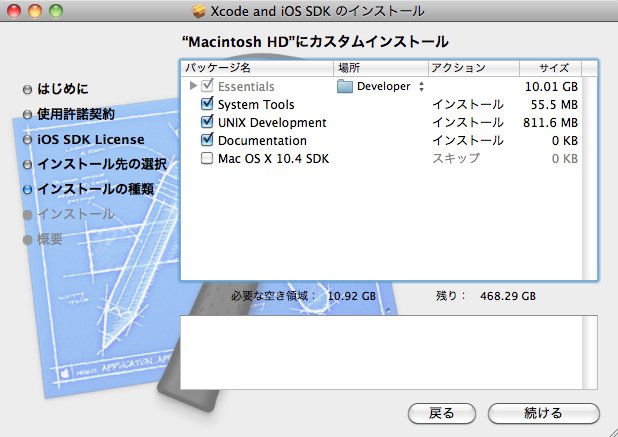The width and height of the screenshot is (618, 437).
Task: Click the サイズ column header
Action: tap(551, 68)
